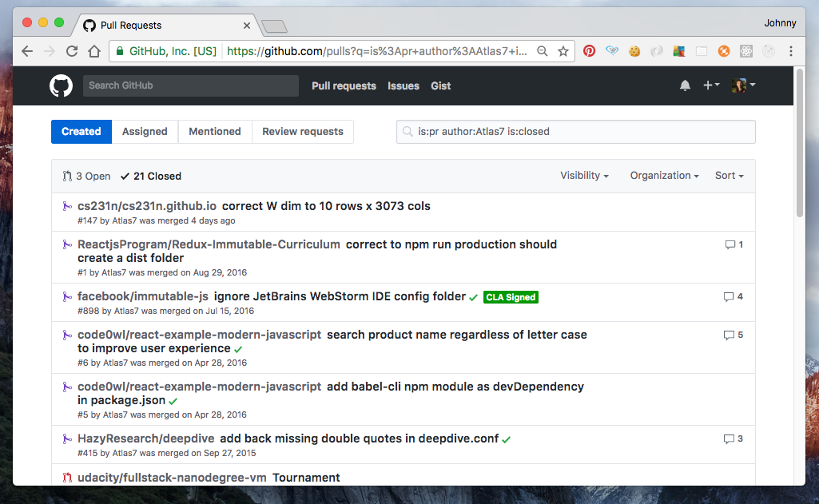This screenshot has width=819, height=504.
Task: Click the pull request filter search box
Action: click(575, 132)
